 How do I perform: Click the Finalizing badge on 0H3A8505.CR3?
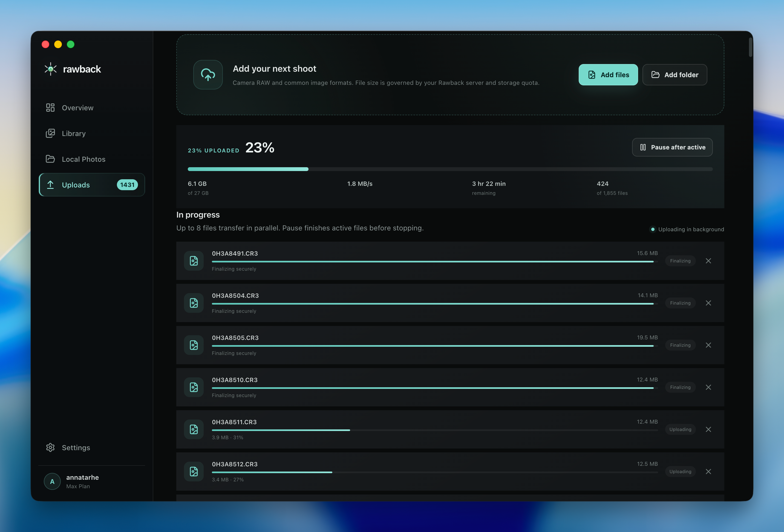pyautogui.click(x=680, y=345)
